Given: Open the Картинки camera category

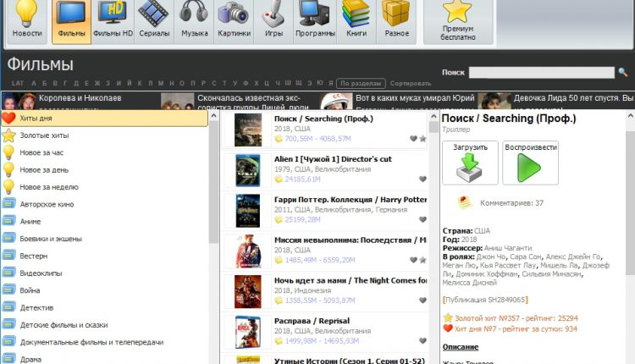Looking at the screenshot, I should tap(234, 21).
